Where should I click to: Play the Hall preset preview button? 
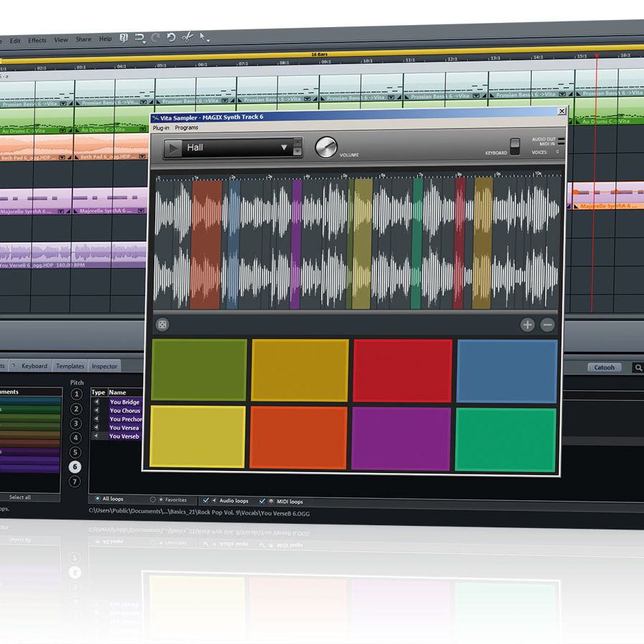point(173,148)
